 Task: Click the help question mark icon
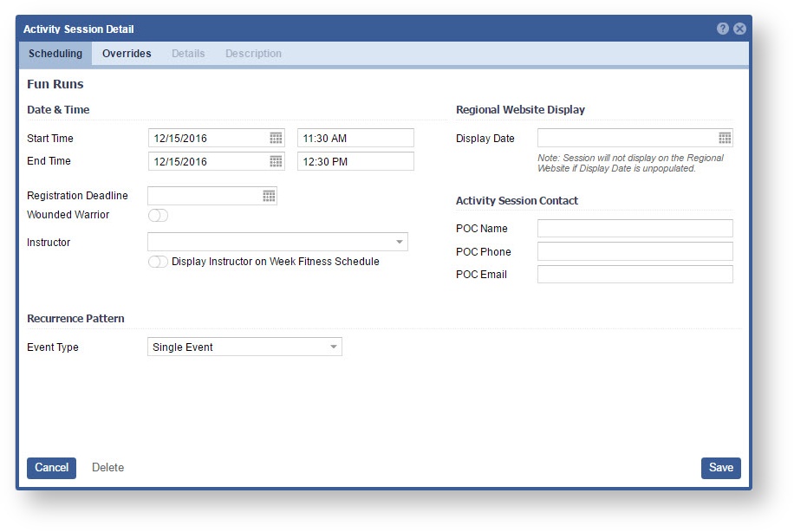[x=723, y=29]
